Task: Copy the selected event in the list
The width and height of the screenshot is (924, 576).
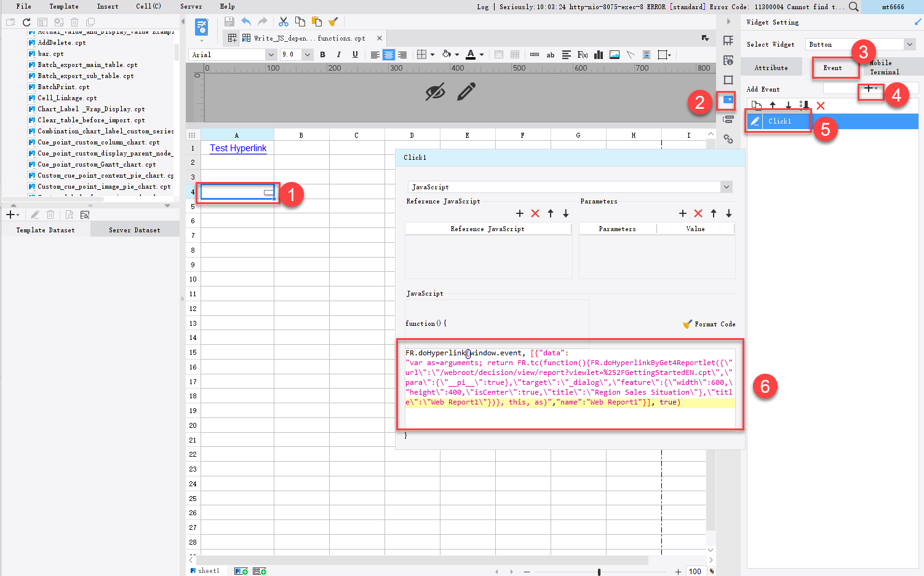Action: pyautogui.click(x=757, y=106)
